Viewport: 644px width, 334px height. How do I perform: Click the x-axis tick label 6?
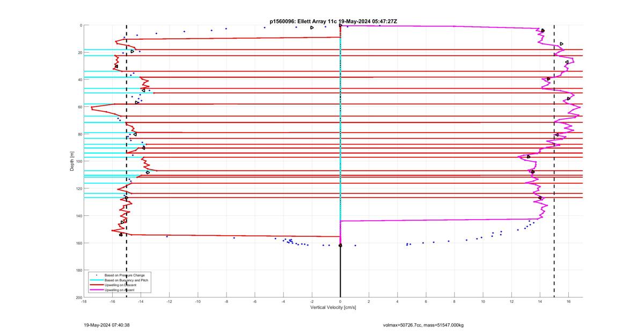point(426,301)
